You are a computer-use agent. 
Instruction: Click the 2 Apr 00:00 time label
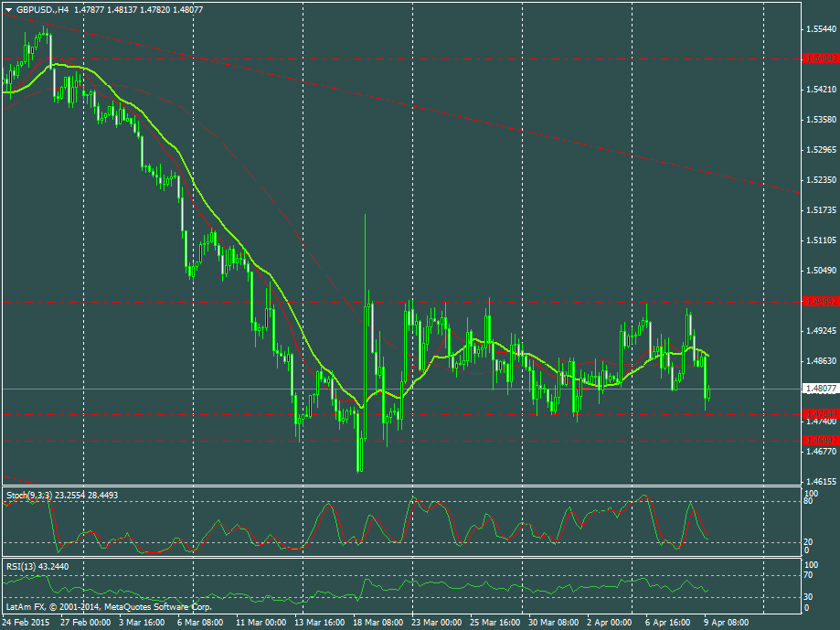607,621
